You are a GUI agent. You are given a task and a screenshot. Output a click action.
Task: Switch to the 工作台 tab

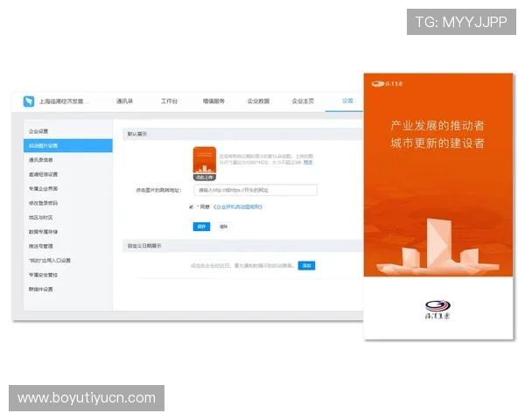(x=169, y=101)
